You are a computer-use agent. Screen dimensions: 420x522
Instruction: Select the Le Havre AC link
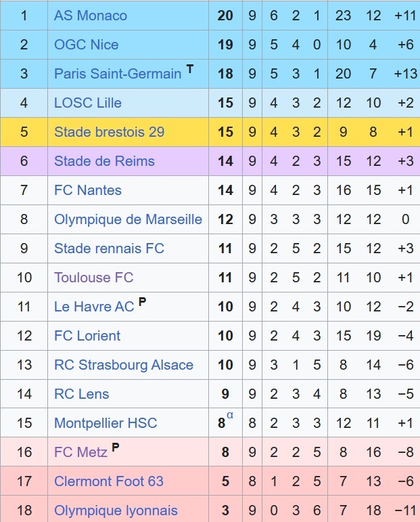(94, 307)
